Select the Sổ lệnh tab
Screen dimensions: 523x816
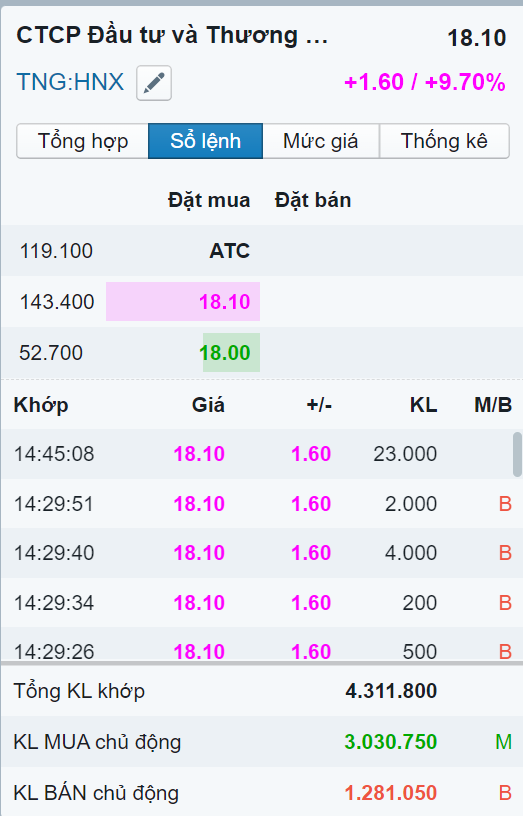(x=206, y=141)
